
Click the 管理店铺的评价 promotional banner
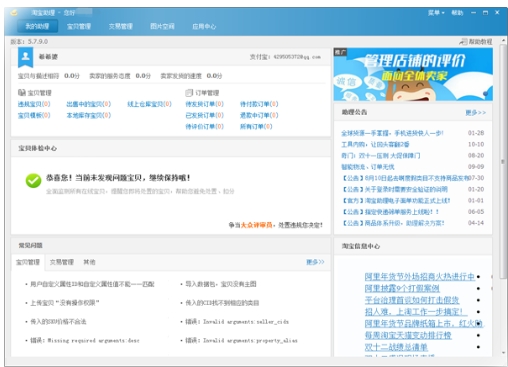[x=413, y=74]
